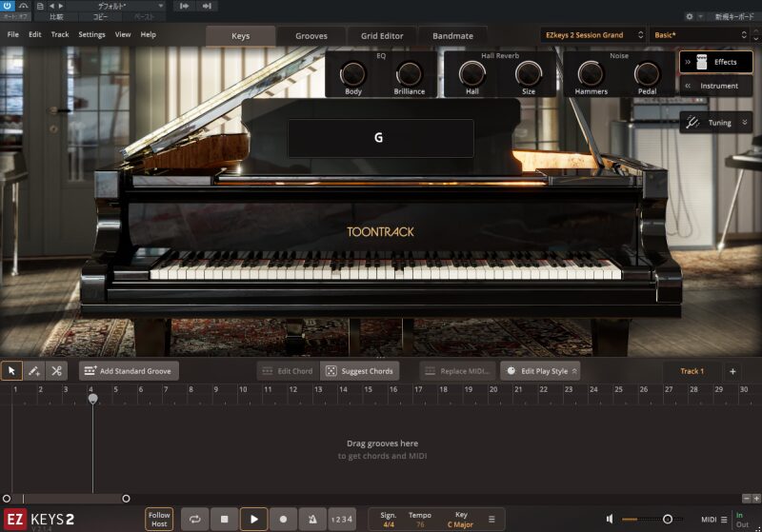Click Add Standard Groove button

[x=129, y=371]
